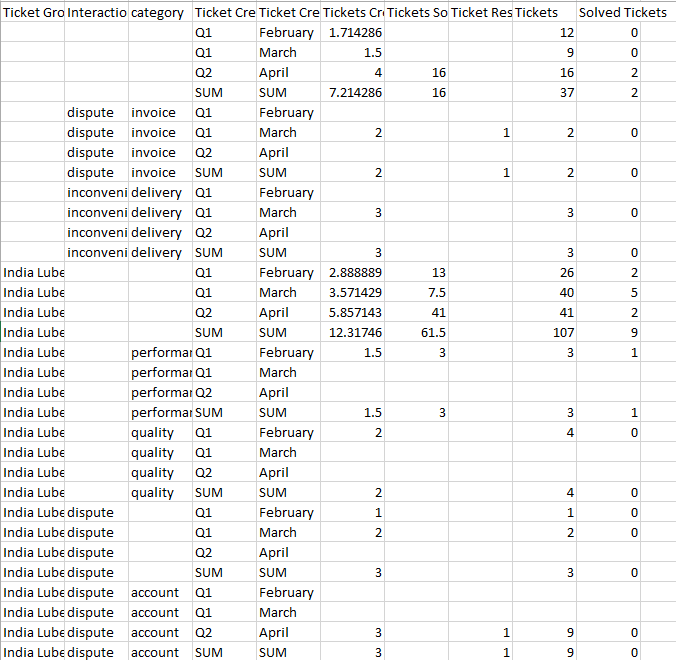Screen dimensions: 676x660
Task: Click the 'Interactio' header cell
Action: 96,12
